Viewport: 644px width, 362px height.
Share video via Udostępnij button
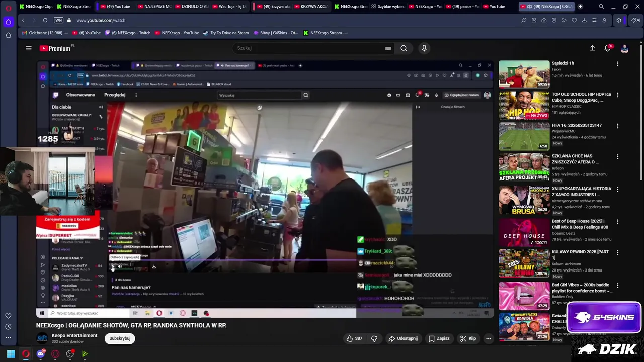pos(403,338)
